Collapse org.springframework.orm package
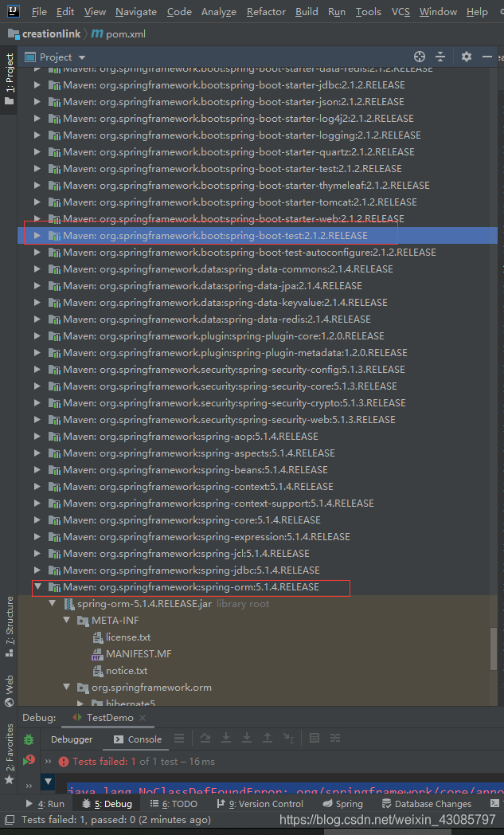 (x=67, y=687)
